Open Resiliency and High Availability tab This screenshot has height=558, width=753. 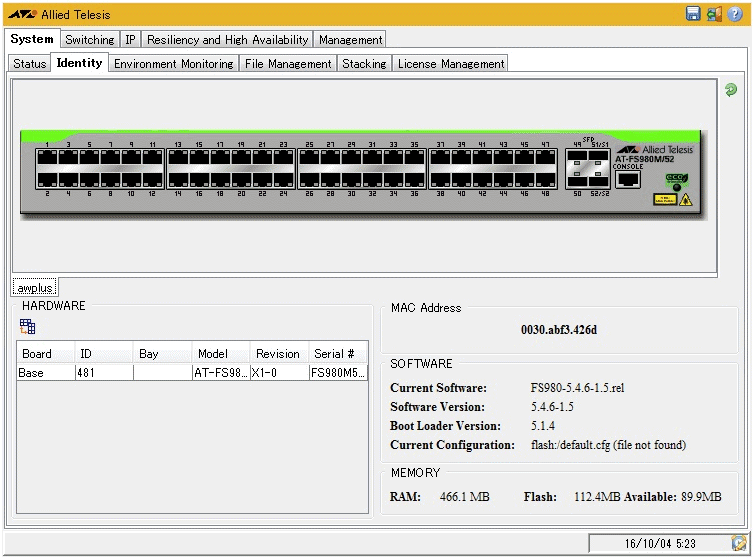click(227, 40)
